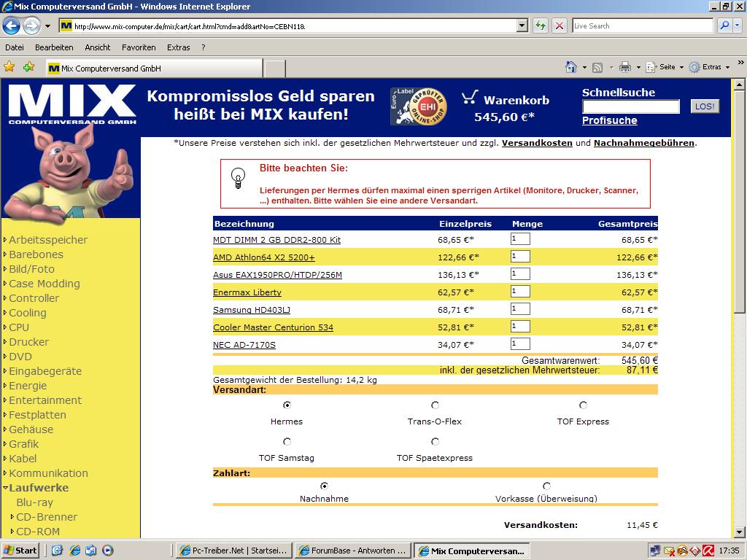The image size is (747, 560).
Task: Expand the CD-Brenner subcategory
Action: (12, 517)
